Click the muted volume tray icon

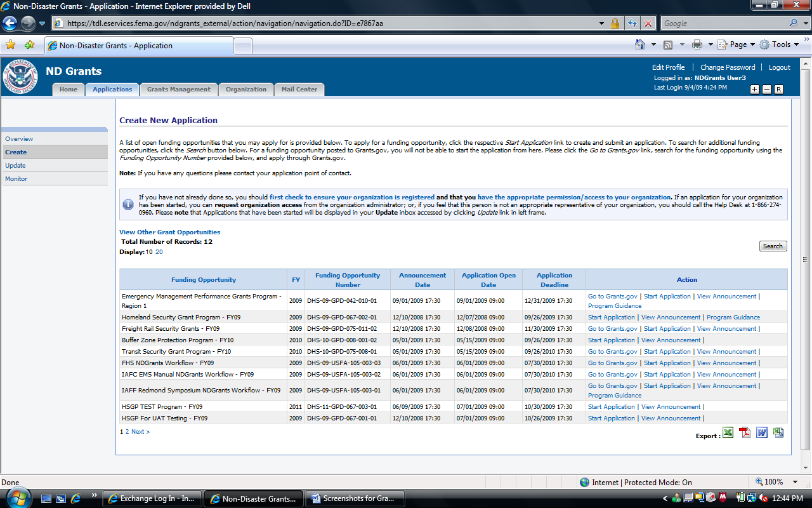coord(762,498)
